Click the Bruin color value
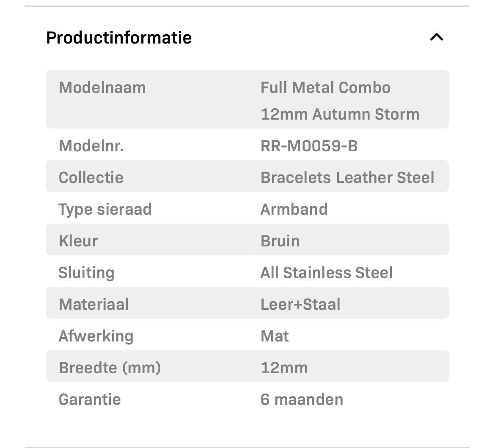Screen dimensions: 495x448 280,241
